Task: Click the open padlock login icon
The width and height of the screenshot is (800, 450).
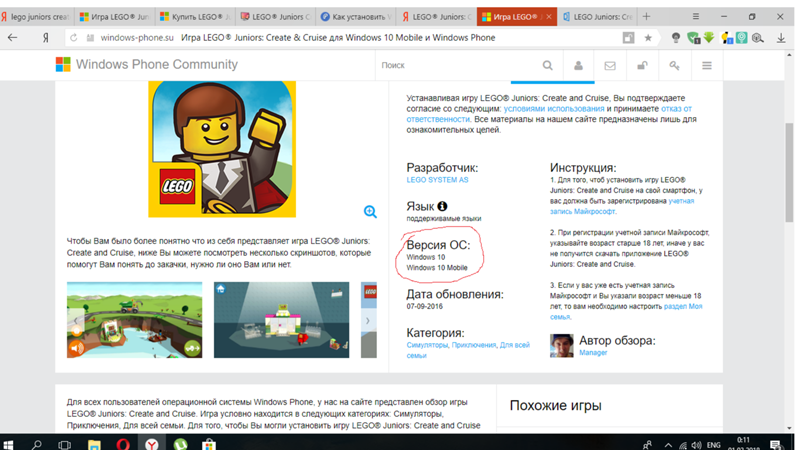Action: click(x=642, y=65)
